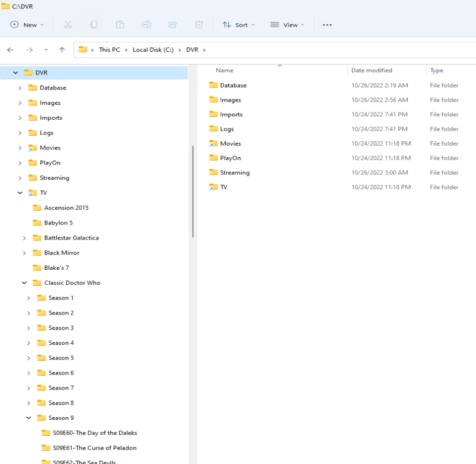Select the Streaming folder in file list

pos(234,173)
